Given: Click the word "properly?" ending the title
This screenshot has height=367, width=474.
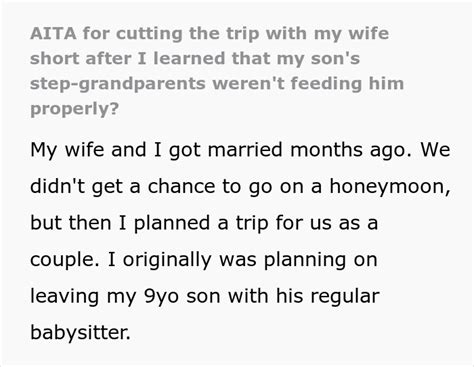Looking at the screenshot, I should 74,109.
